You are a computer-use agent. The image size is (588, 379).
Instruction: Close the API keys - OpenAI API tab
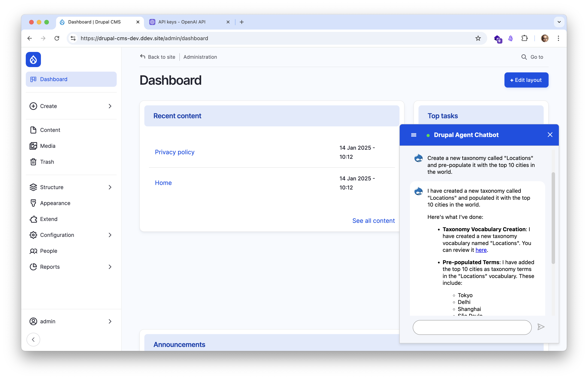pyautogui.click(x=228, y=22)
